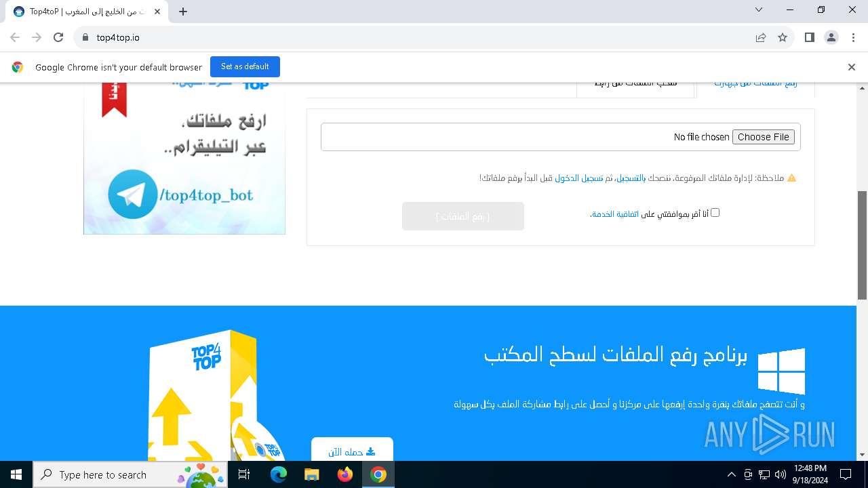Click the taskbar search box

coord(131,474)
